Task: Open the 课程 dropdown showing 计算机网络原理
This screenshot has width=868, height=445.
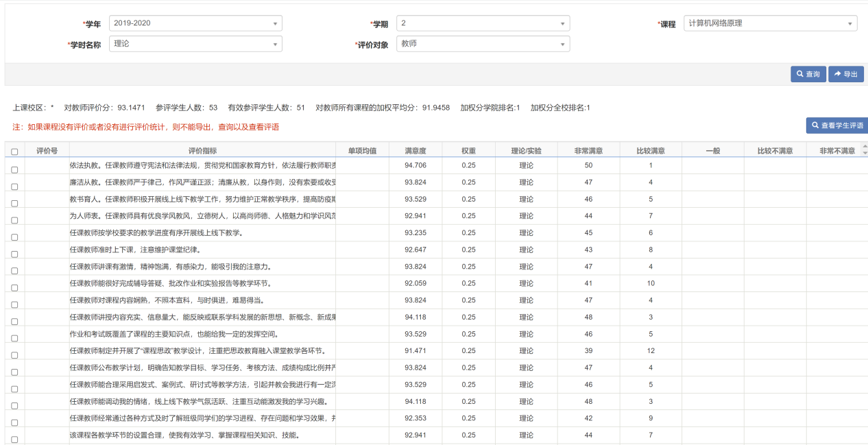Action: [771, 23]
